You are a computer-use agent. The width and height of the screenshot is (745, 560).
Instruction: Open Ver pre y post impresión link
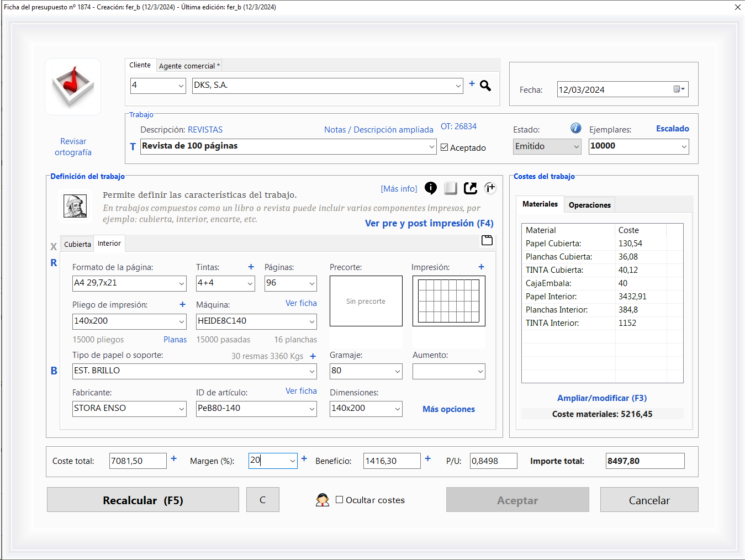pos(429,223)
